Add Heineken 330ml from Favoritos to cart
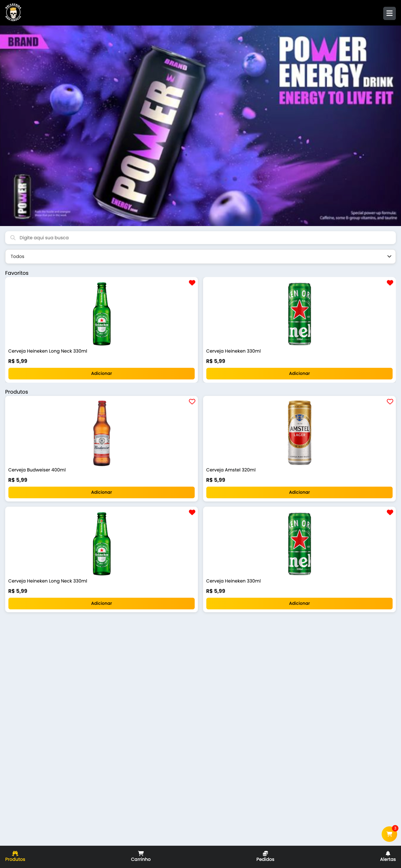The height and width of the screenshot is (868, 401). coord(299,373)
